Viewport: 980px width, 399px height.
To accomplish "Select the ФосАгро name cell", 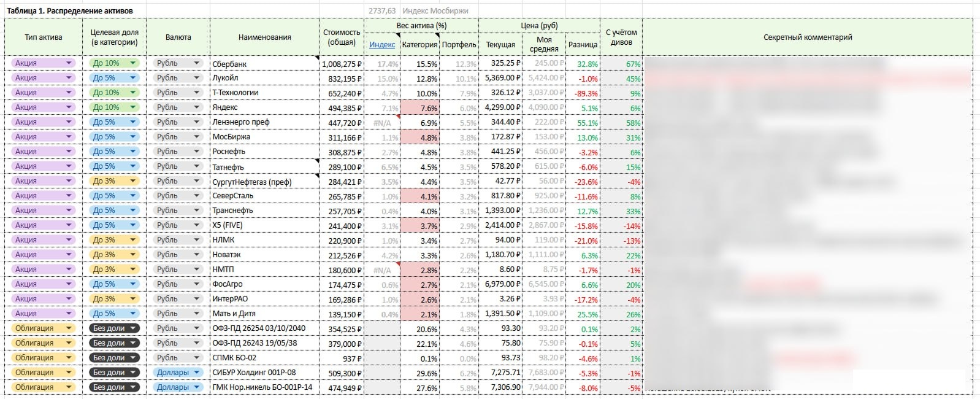I will click(x=265, y=284).
